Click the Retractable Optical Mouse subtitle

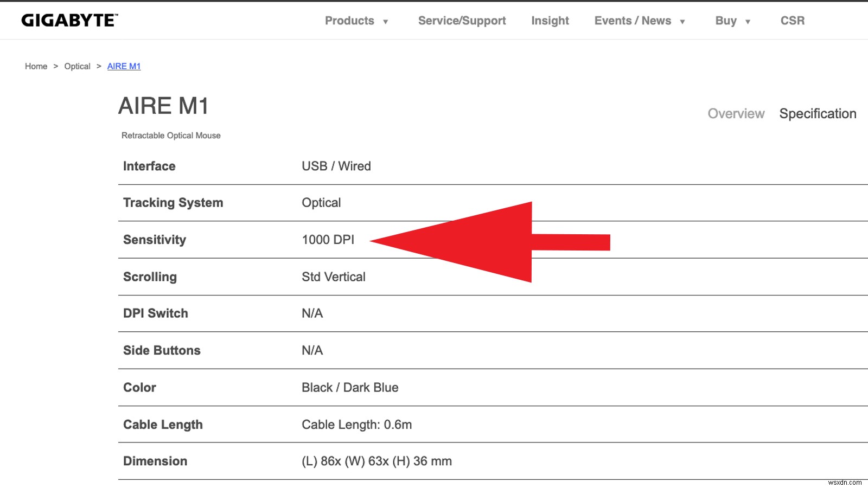point(171,136)
